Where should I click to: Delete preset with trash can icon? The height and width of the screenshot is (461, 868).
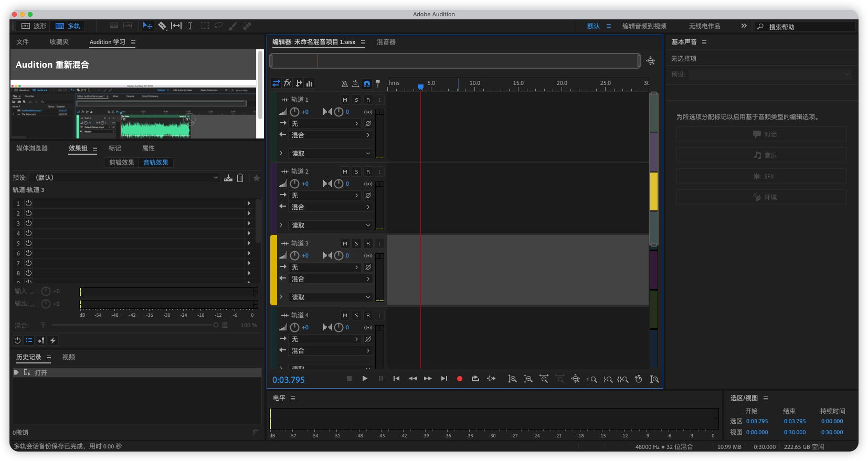[240, 178]
